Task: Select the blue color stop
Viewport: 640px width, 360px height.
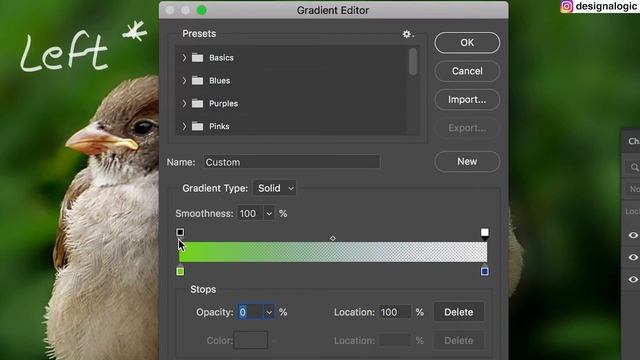Action: click(484, 271)
